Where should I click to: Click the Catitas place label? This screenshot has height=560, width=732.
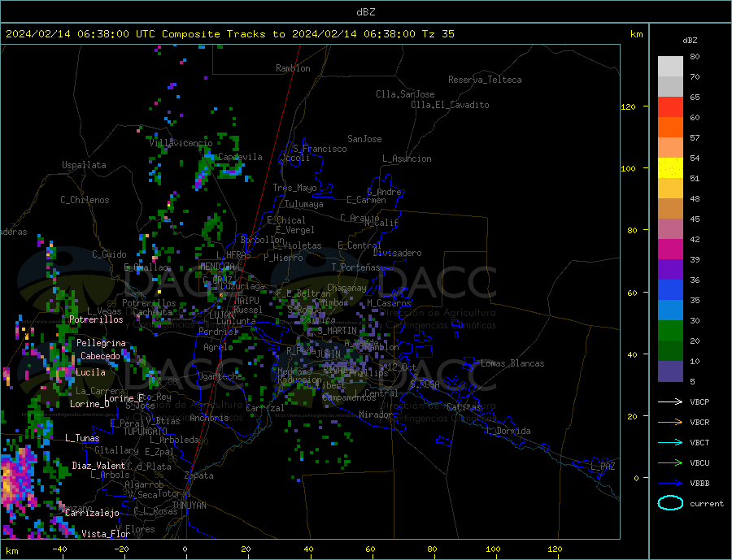(x=464, y=407)
